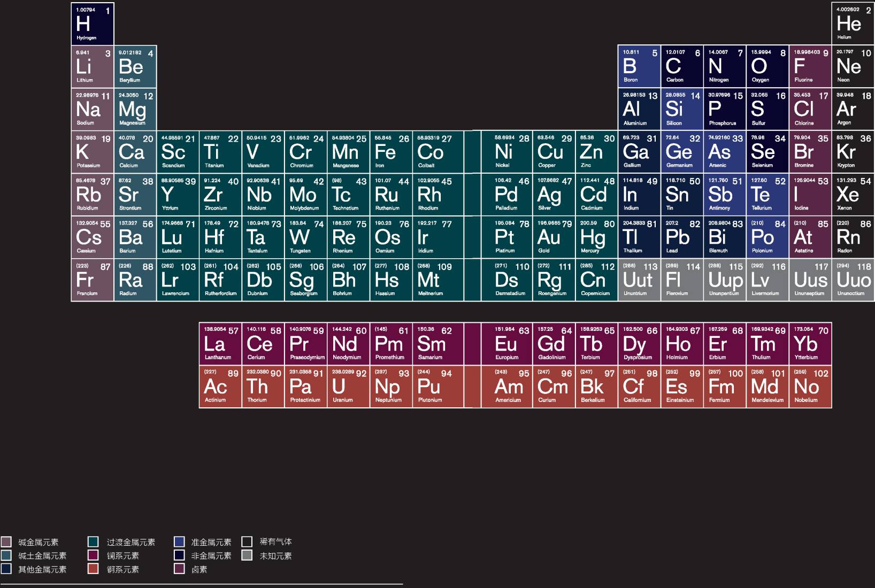Screen dimensions: 875x588
Task: Click the 其他金属元素 legend square
Action: coord(6,568)
